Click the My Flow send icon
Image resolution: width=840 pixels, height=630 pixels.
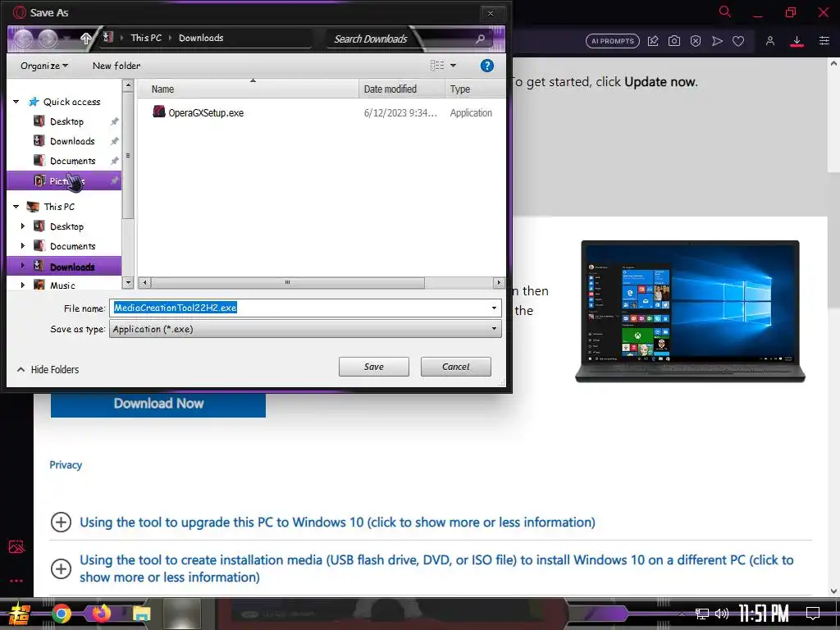click(717, 41)
